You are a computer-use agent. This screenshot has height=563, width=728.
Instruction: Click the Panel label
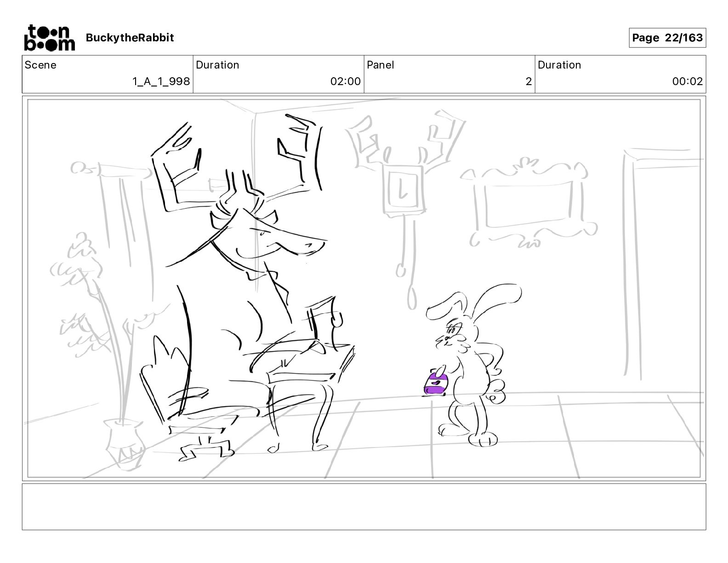coord(381,65)
